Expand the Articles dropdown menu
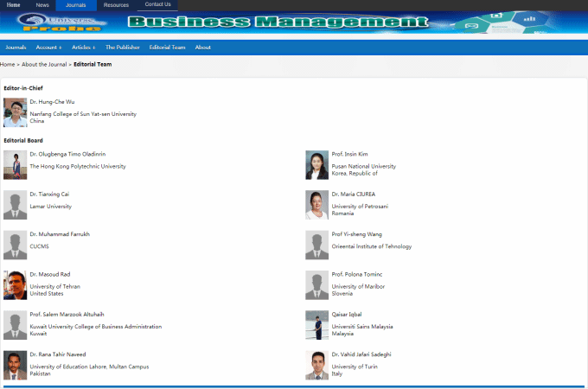The width and height of the screenshot is (588, 389). point(83,48)
